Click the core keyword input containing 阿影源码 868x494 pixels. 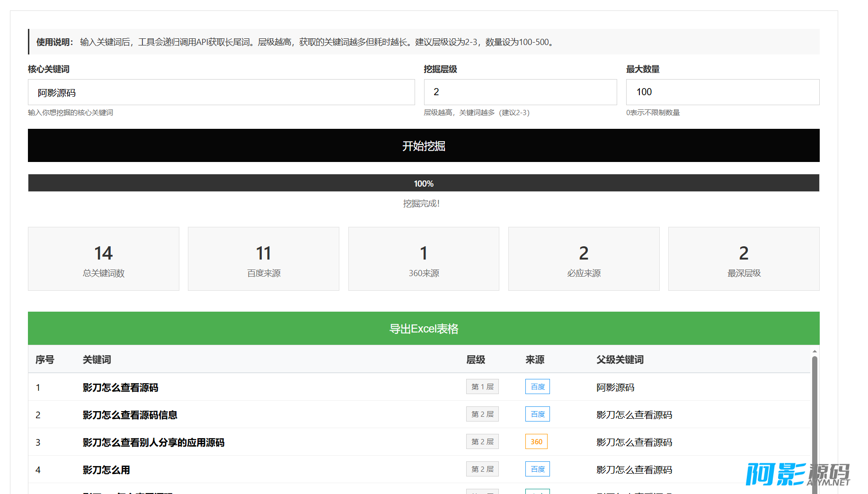pos(221,92)
